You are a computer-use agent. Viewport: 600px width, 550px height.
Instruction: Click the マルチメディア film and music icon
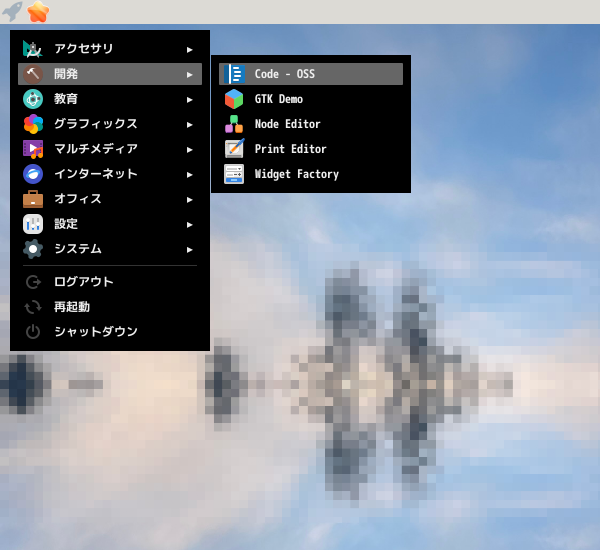[33, 149]
